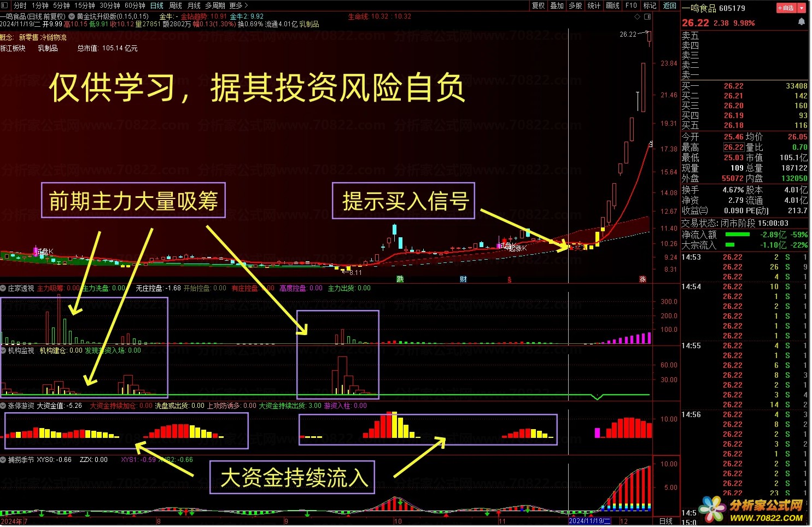Click the small window icon beside the diamond

tap(647, 17)
